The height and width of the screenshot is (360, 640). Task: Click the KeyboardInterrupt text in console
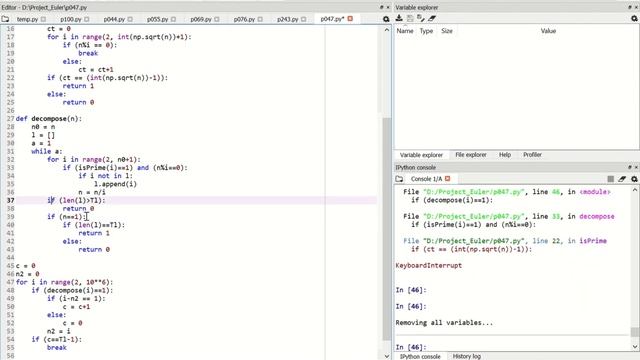[x=429, y=265]
